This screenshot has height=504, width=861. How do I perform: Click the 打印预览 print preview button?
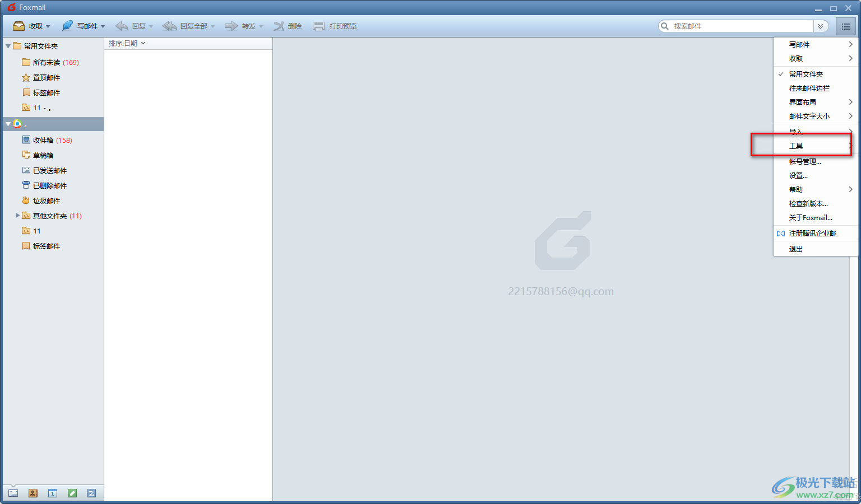point(335,26)
